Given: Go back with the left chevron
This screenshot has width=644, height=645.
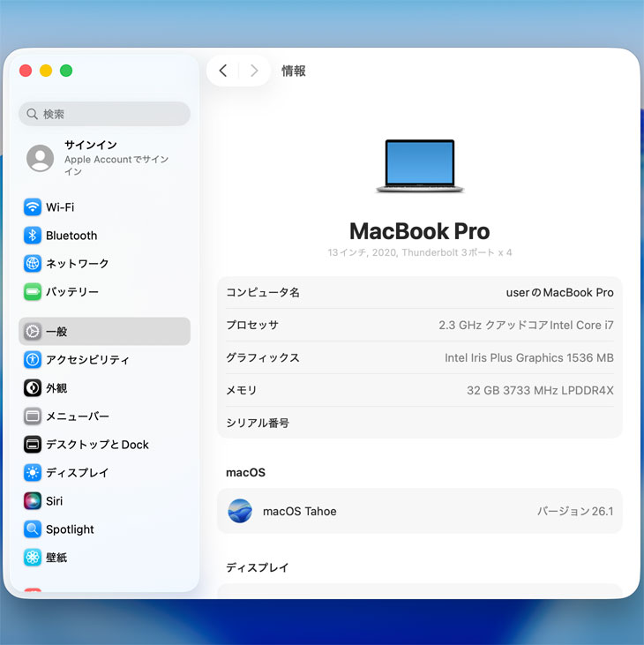Looking at the screenshot, I should point(223,71).
